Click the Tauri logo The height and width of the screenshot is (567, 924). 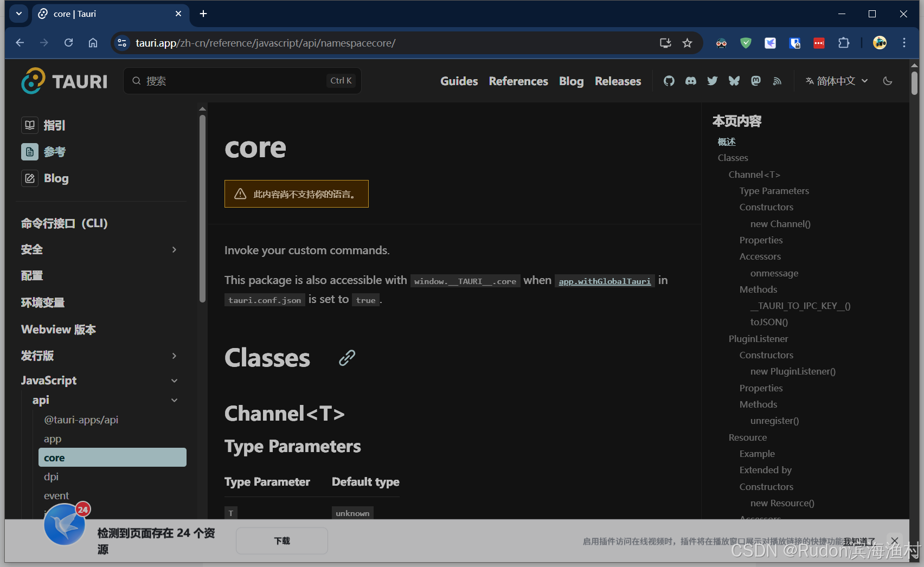pyautogui.click(x=65, y=81)
